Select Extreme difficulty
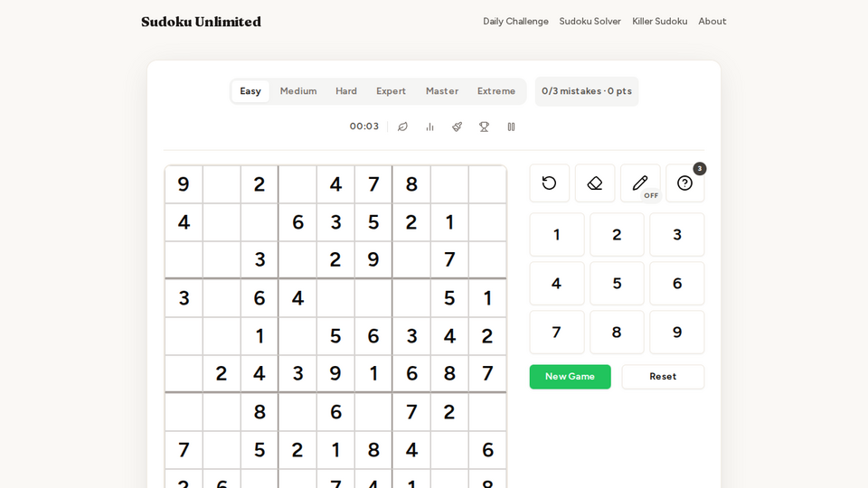Image resolution: width=868 pixels, height=488 pixels. click(x=496, y=91)
